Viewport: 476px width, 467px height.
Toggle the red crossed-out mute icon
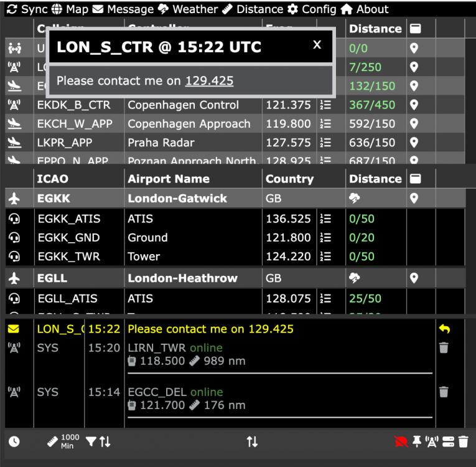click(401, 441)
